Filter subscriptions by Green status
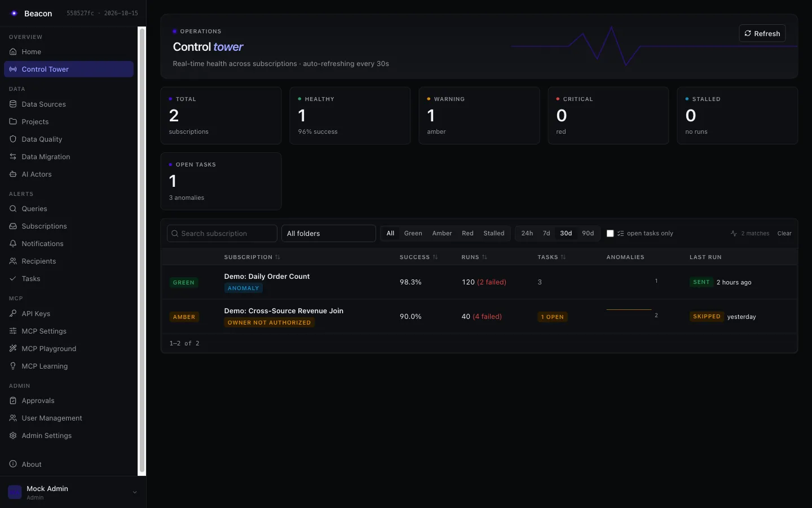The width and height of the screenshot is (812, 508). click(413, 234)
